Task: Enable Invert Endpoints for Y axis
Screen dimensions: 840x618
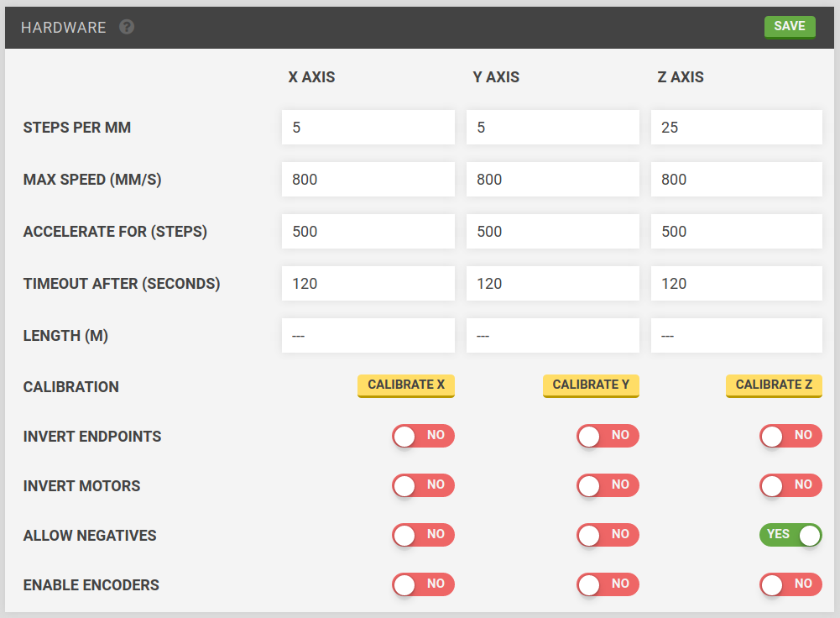Action: coord(608,436)
